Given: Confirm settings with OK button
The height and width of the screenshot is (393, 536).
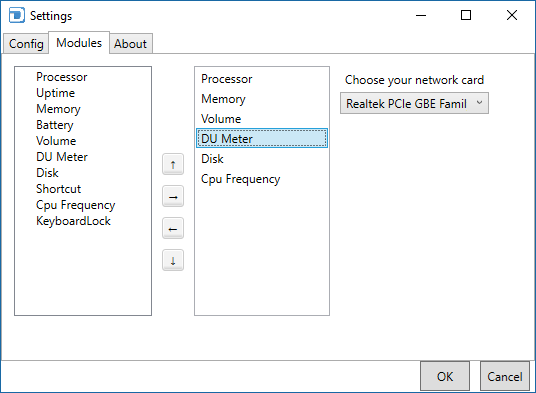Looking at the screenshot, I should pyautogui.click(x=445, y=376).
